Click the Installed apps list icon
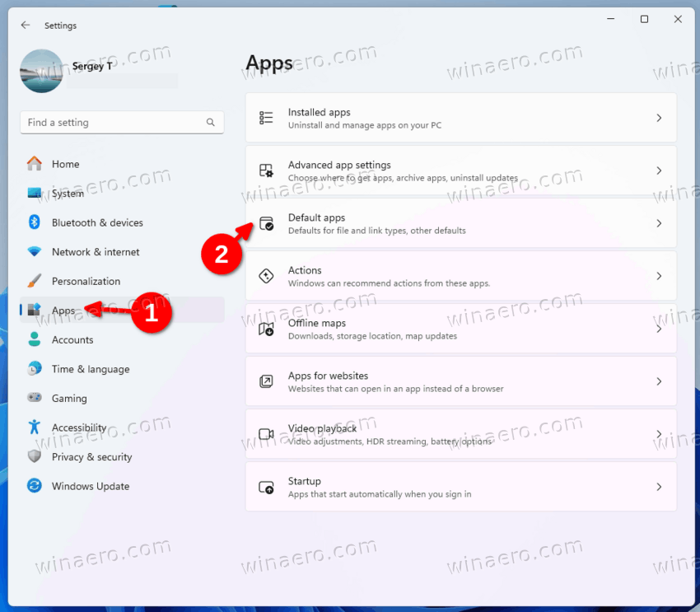Screen dimensions: 700x612 point(266,118)
